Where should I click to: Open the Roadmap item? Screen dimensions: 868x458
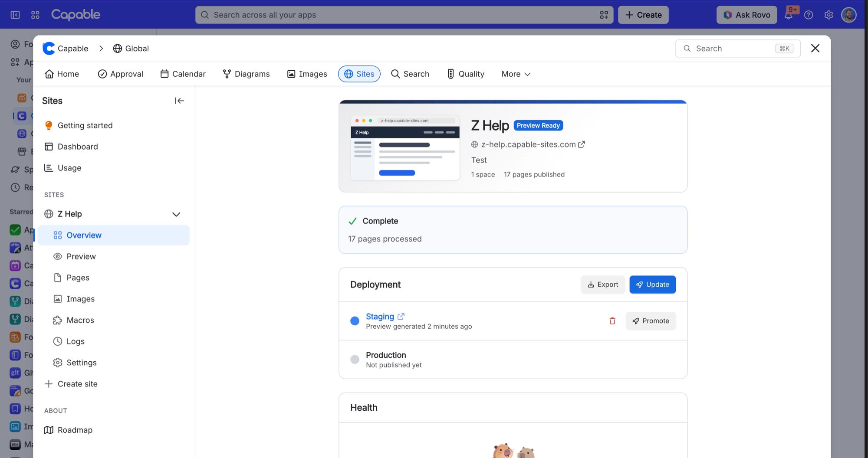click(113, 430)
